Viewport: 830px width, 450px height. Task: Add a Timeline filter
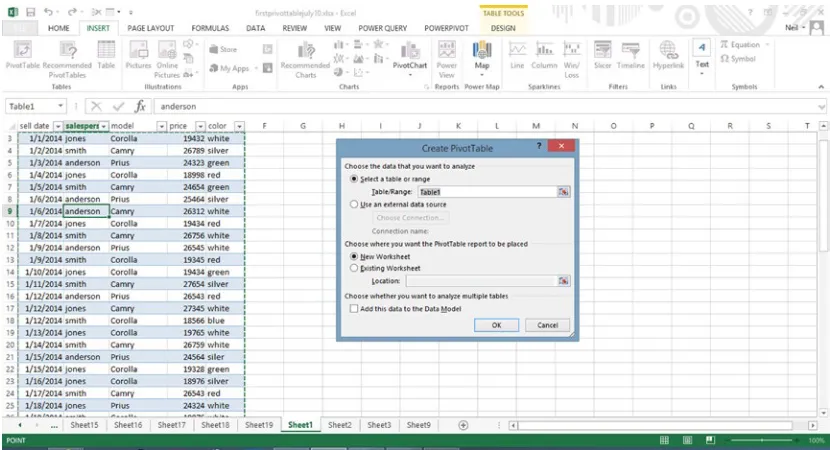(x=630, y=55)
